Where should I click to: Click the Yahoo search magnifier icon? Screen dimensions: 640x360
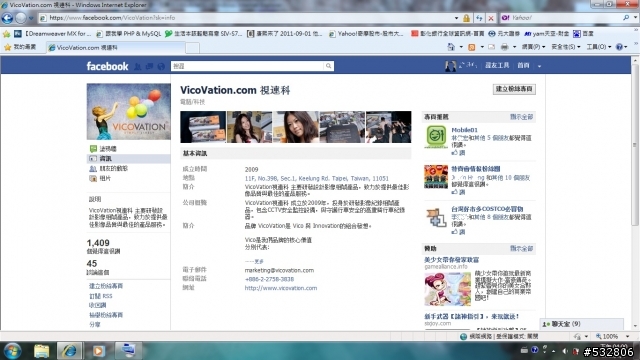pyautogui.click(x=626, y=18)
